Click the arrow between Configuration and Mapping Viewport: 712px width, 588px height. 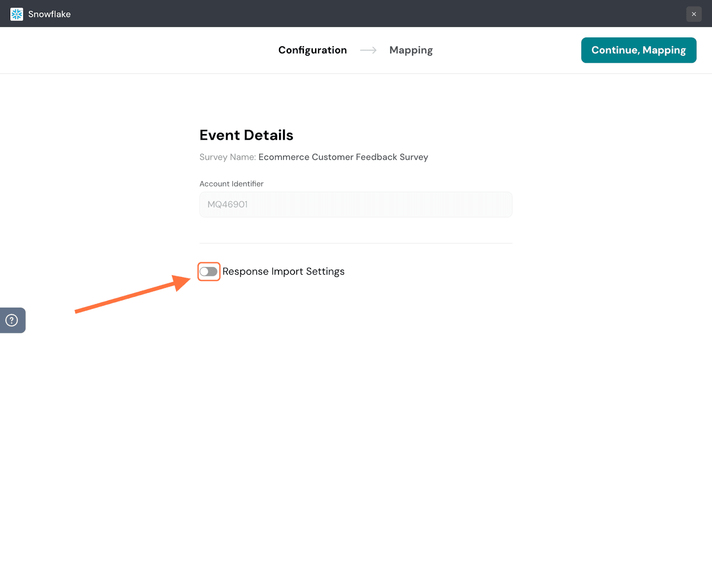(368, 50)
